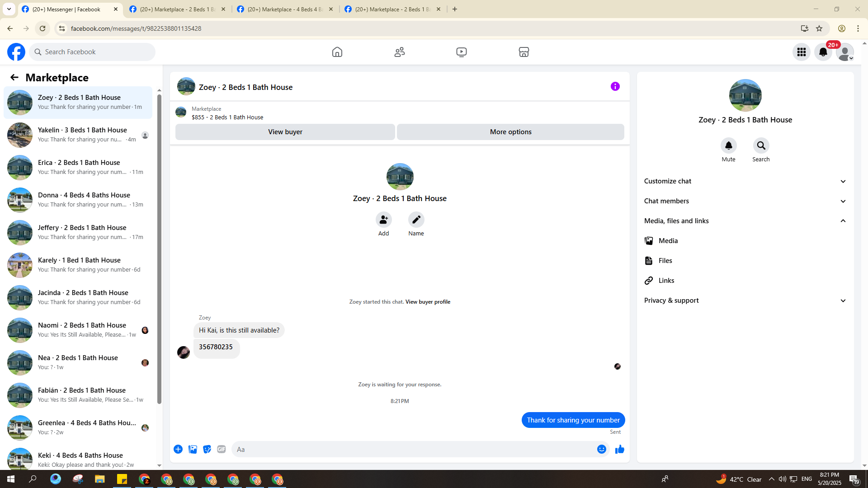Open more actions plus icon
Image resolution: width=868 pixels, height=488 pixels.
tap(178, 449)
